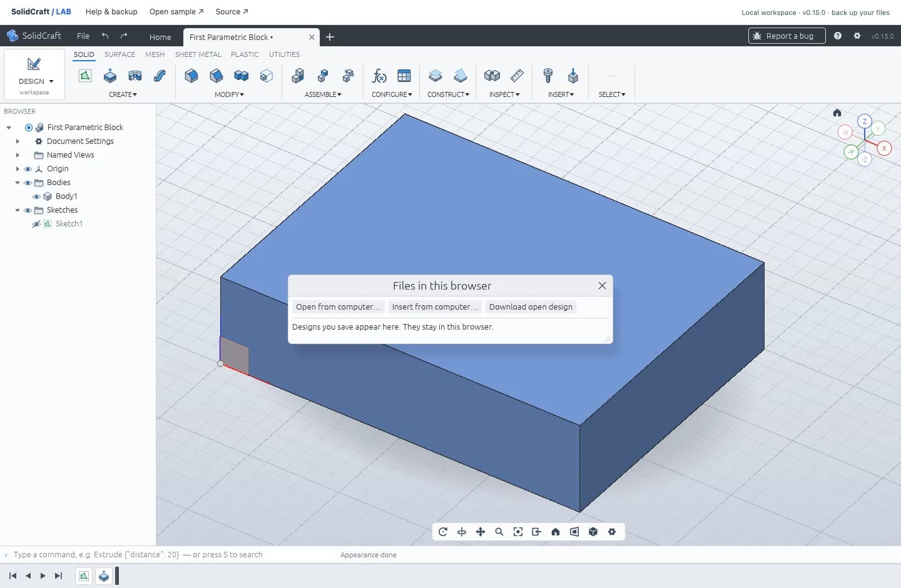The image size is (901, 588).
Task: Select the Shell tool icon in Modify
Action: coord(267,76)
